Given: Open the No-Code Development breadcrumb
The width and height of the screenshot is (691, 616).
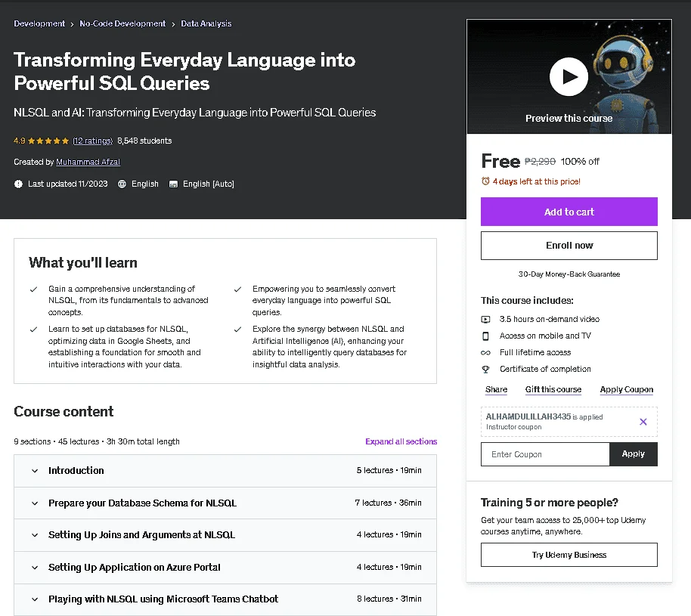Looking at the screenshot, I should tap(122, 23).
